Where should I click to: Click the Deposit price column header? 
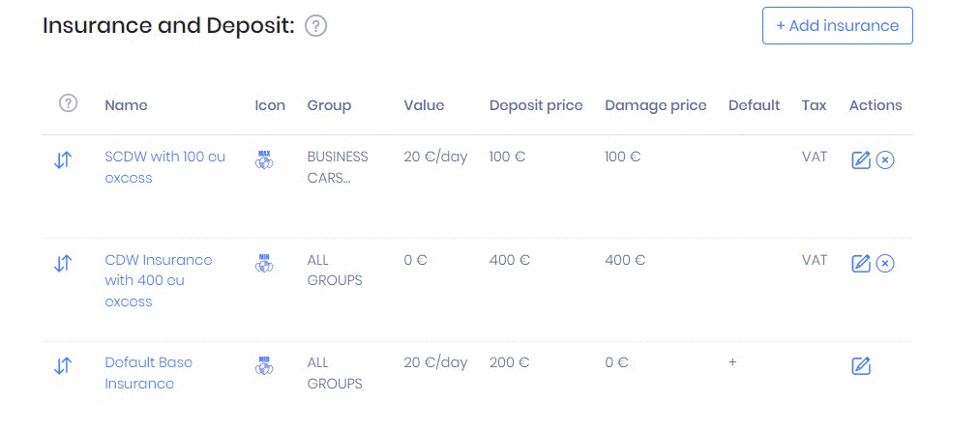536,105
